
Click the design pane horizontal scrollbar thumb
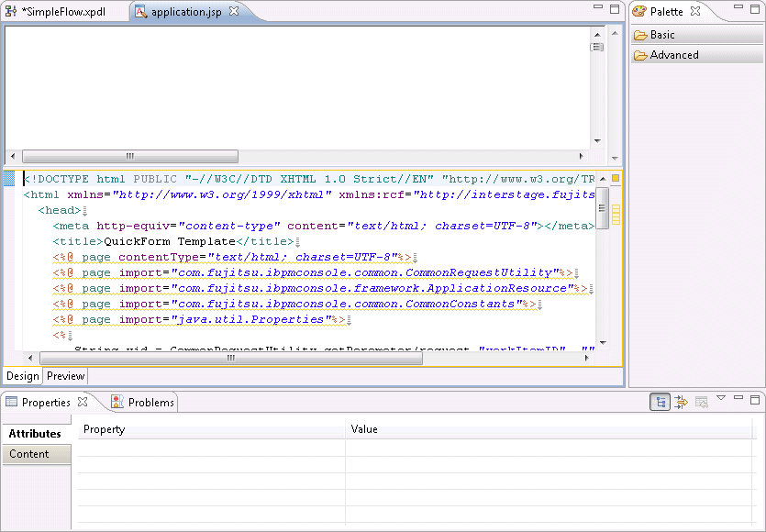point(130,156)
